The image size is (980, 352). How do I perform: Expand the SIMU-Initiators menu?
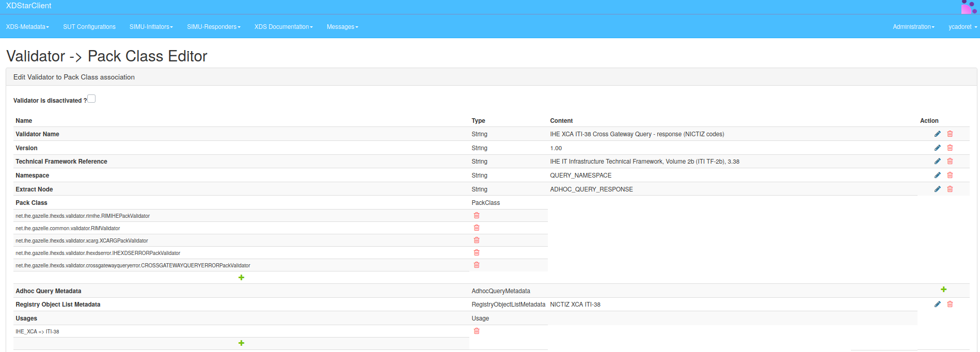coord(151,27)
